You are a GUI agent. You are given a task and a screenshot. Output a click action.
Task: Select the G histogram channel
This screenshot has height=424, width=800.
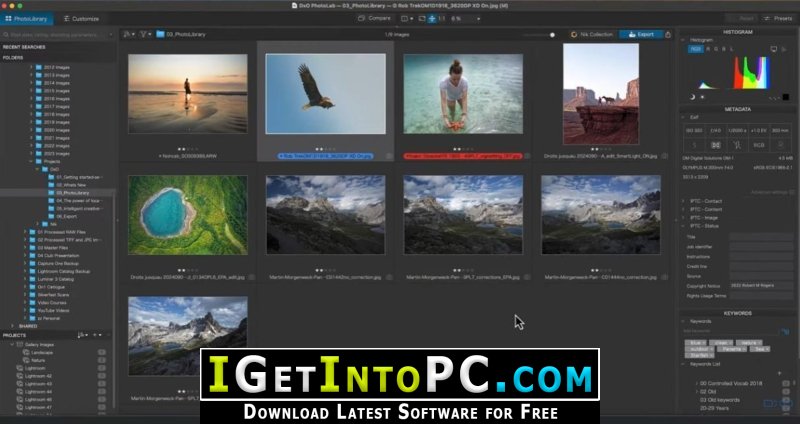click(x=716, y=49)
